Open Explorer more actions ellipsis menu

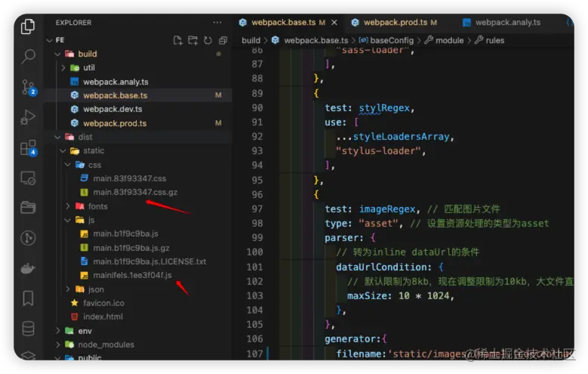217,23
